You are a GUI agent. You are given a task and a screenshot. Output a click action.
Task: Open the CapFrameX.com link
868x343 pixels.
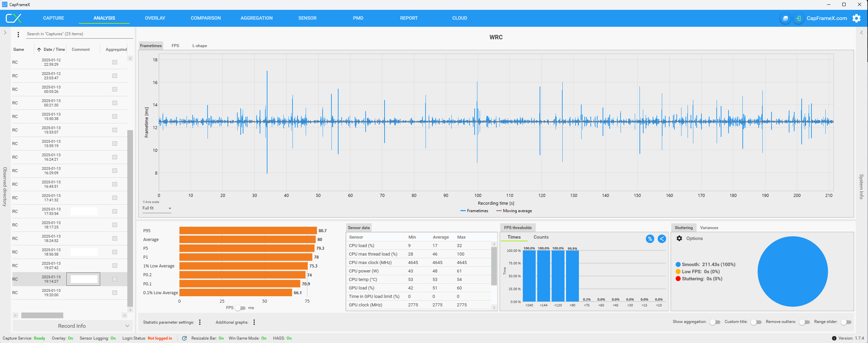tap(826, 18)
